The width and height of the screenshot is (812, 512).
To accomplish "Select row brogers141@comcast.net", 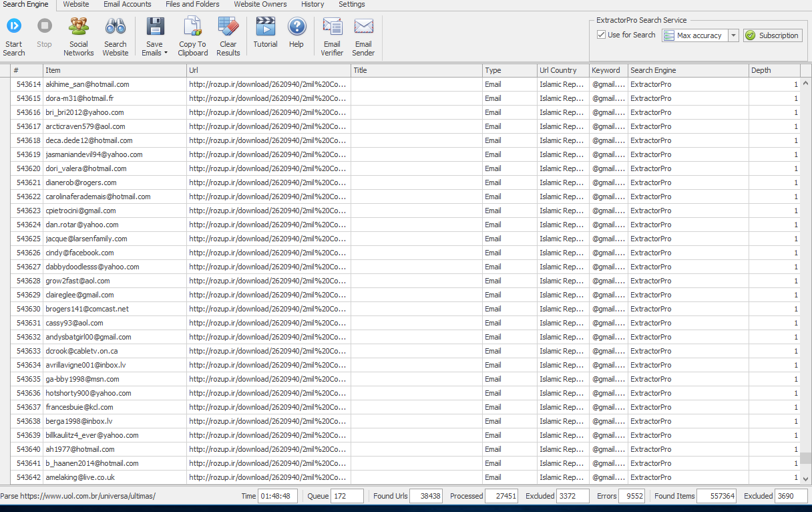I will coord(406,309).
